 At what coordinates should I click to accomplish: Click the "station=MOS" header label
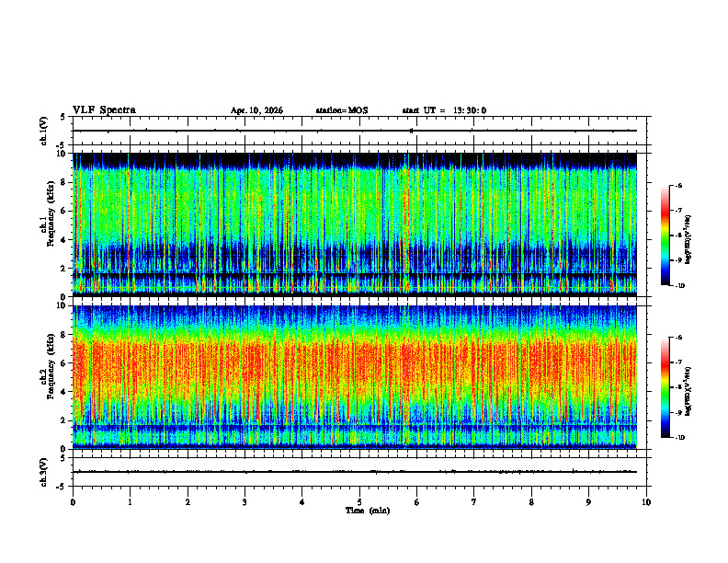click(x=342, y=110)
